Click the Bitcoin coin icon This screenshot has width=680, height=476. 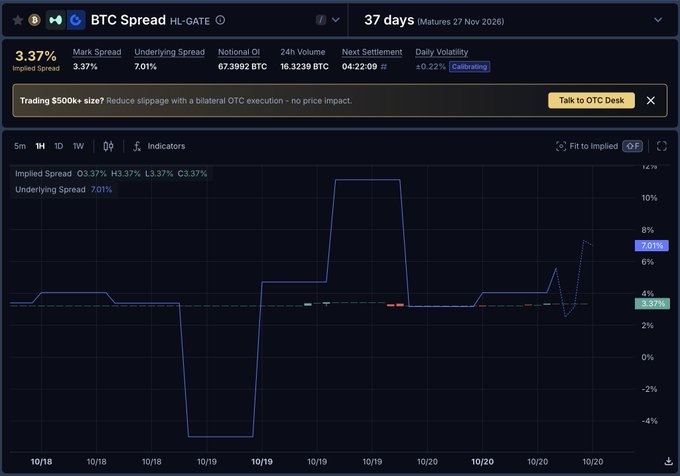click(x=34, y=20)
